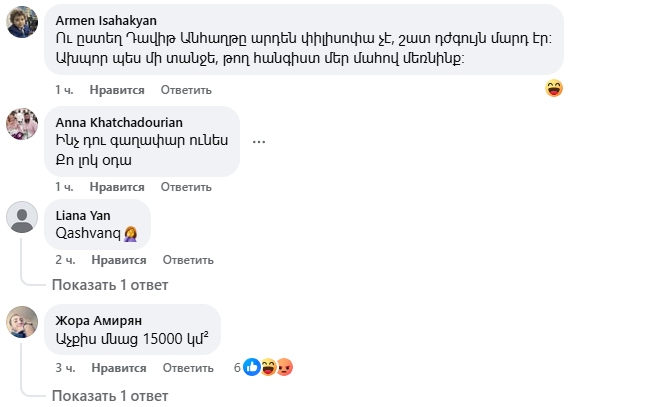Like Жора Амирян's comment via Нравится
Image resolution: width=662 pixels, height=407 pixels.
119,368
